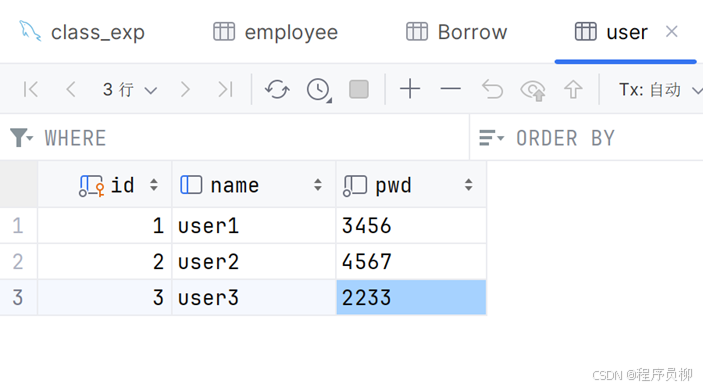Screen dimensions: 703x388
Task: Select the cell containing user1
Action: pos(254,226)
